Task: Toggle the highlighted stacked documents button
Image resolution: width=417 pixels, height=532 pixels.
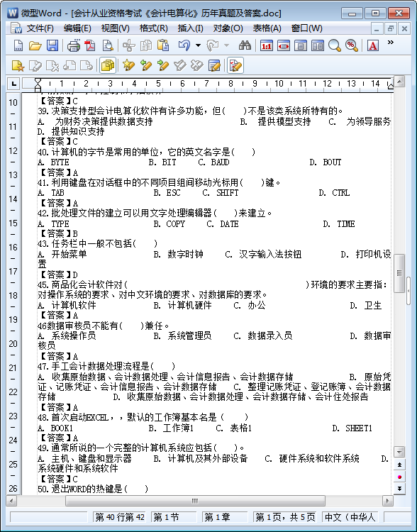Action: click(x=108, y=65)
